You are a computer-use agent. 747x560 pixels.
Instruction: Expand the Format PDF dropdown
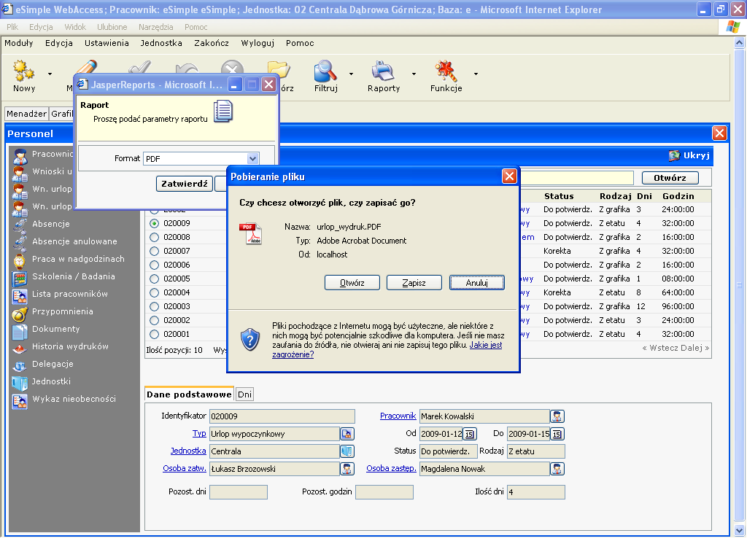pyautogui.click(x=252, y=158)
